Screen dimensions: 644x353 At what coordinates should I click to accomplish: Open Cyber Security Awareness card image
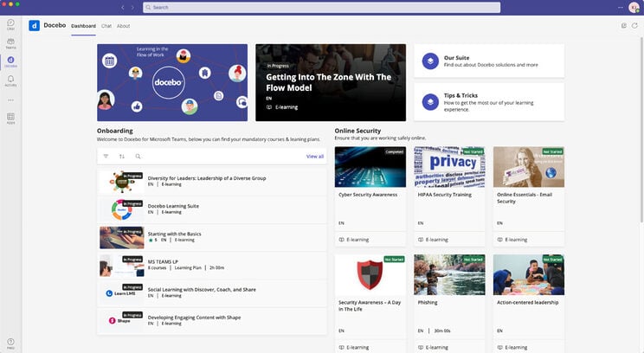[370, 167]
